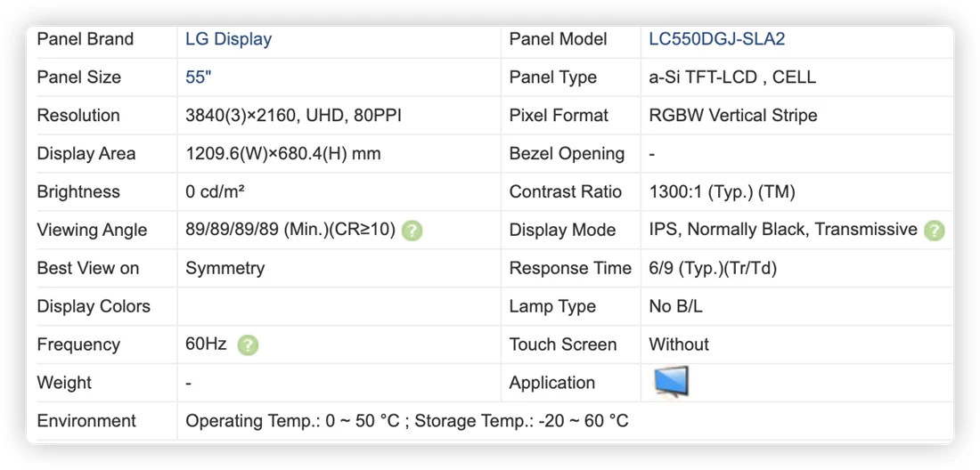Click the TV monitor application icon

pos(671,382)
